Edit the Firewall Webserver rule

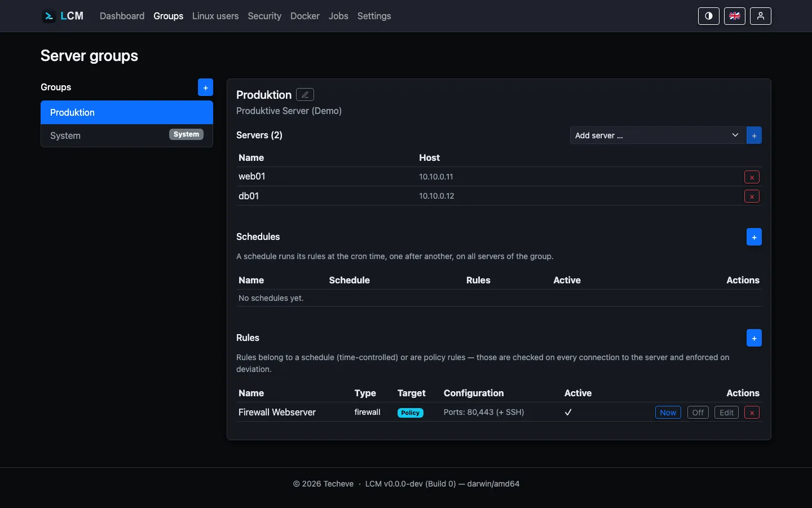coord(727,413)
